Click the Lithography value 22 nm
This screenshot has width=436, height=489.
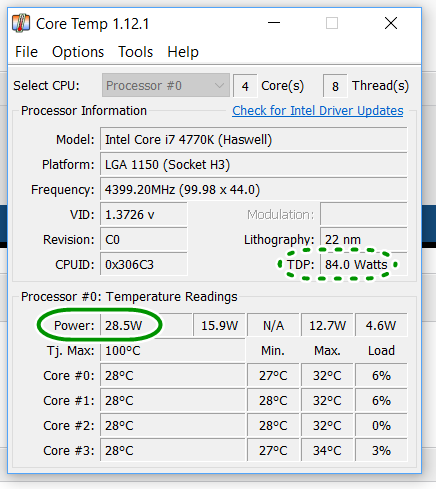[364, 239]
